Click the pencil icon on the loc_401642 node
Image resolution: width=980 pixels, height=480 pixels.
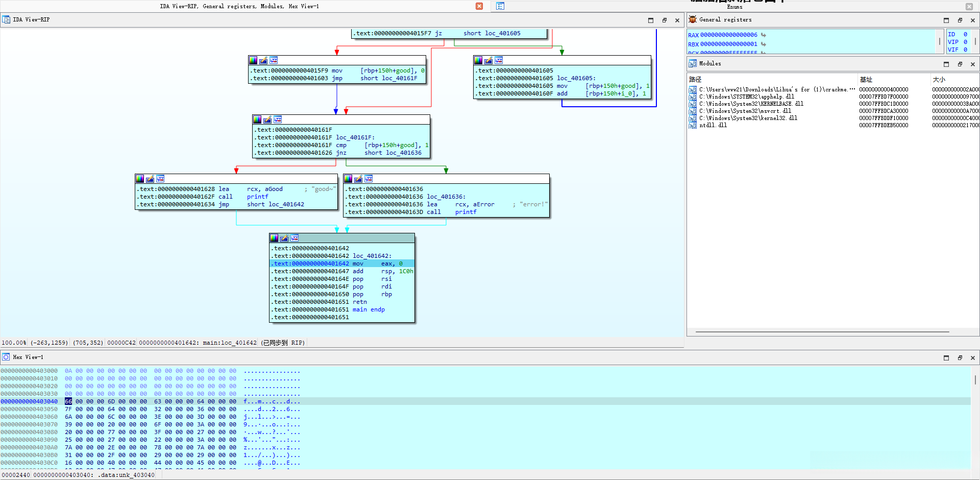pyautogui.click(x=284, y=238)
